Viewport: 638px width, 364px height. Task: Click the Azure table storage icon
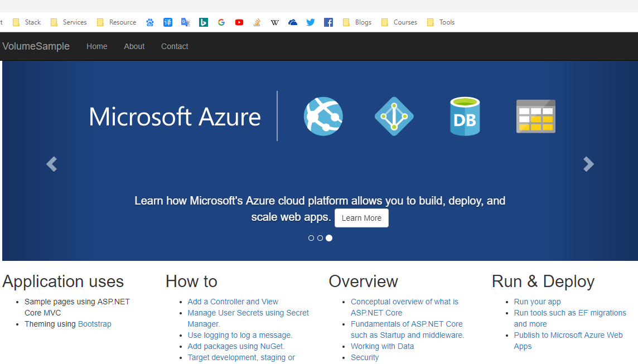[x=536, y=117]
